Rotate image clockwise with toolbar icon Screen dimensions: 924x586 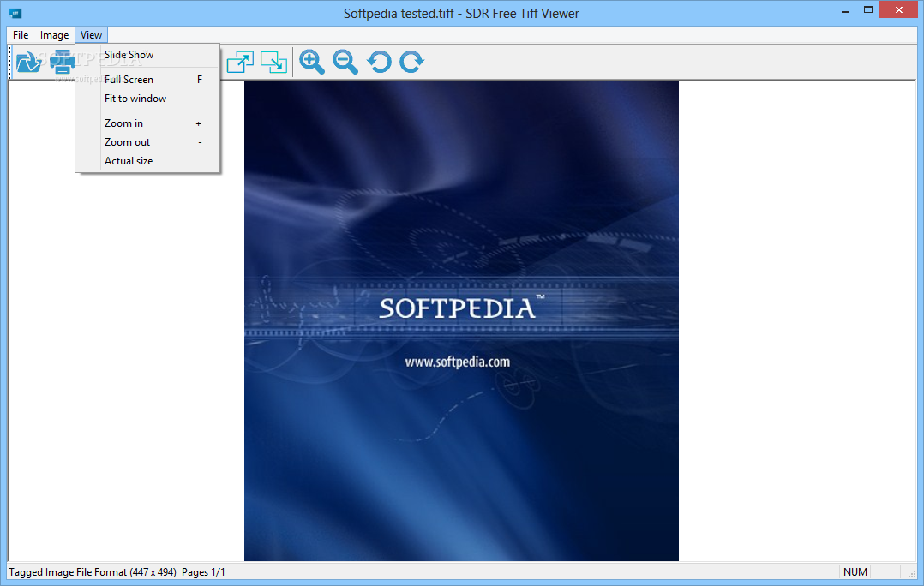click(x=412, y=61)
